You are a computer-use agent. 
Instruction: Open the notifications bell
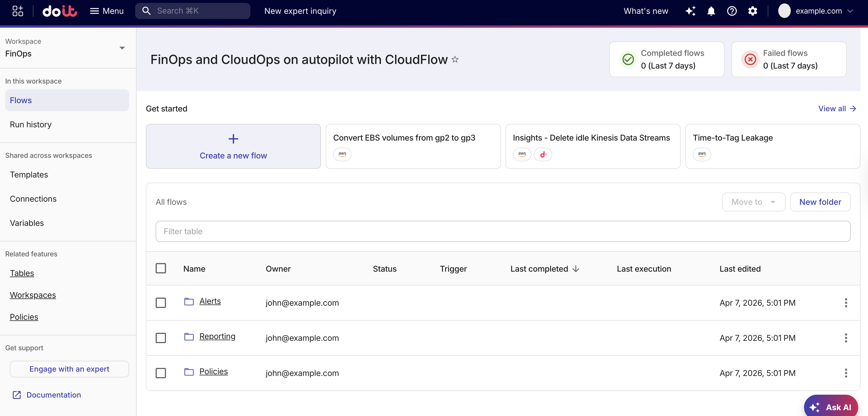point(711,11)
